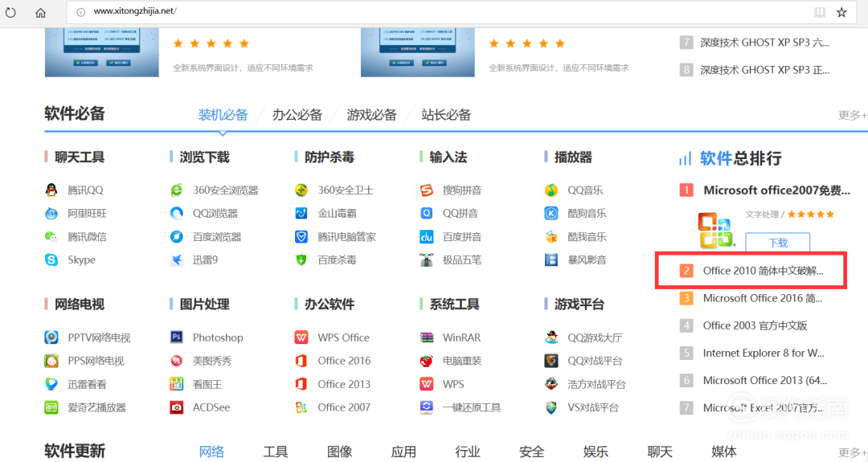Select the 安全 tab under 软件更新
The image size is (868, 462).
pyautogui.click(x=531, y=452)
